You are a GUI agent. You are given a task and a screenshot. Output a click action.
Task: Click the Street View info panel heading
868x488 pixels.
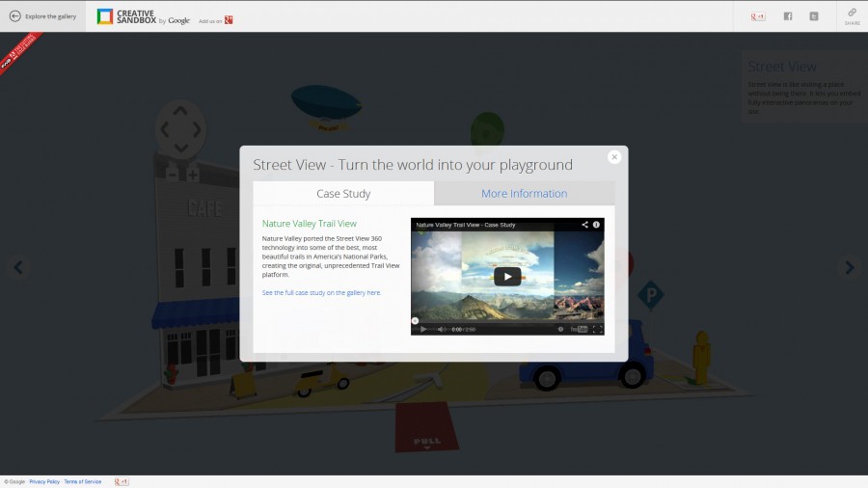click(x=781, y=67)
